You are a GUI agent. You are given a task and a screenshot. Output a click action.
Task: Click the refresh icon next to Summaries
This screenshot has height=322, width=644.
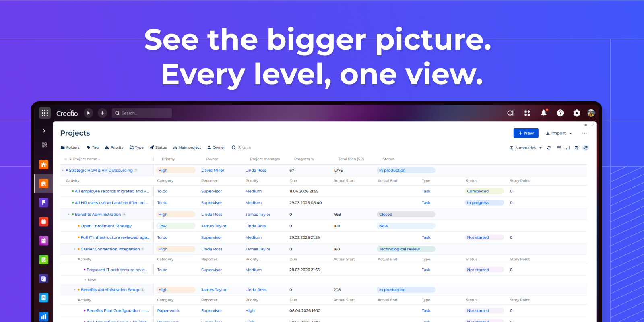549,148
